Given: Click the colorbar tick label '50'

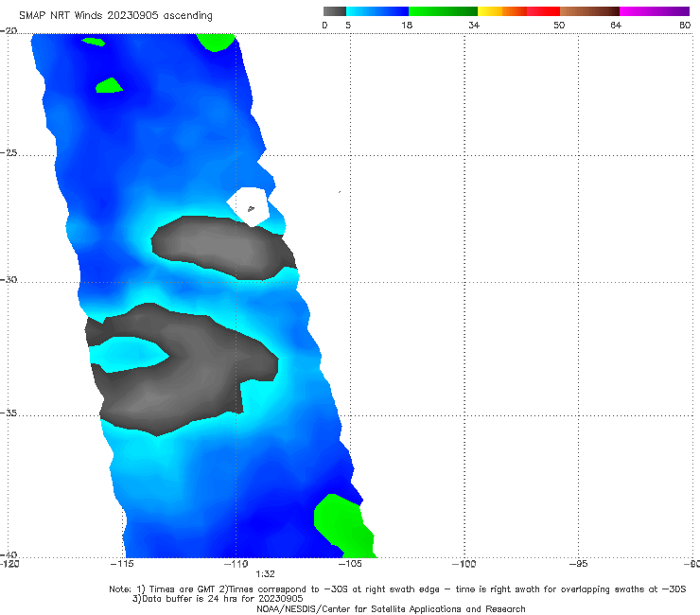Looking at the screenshot, I should (x=559, y=25).
